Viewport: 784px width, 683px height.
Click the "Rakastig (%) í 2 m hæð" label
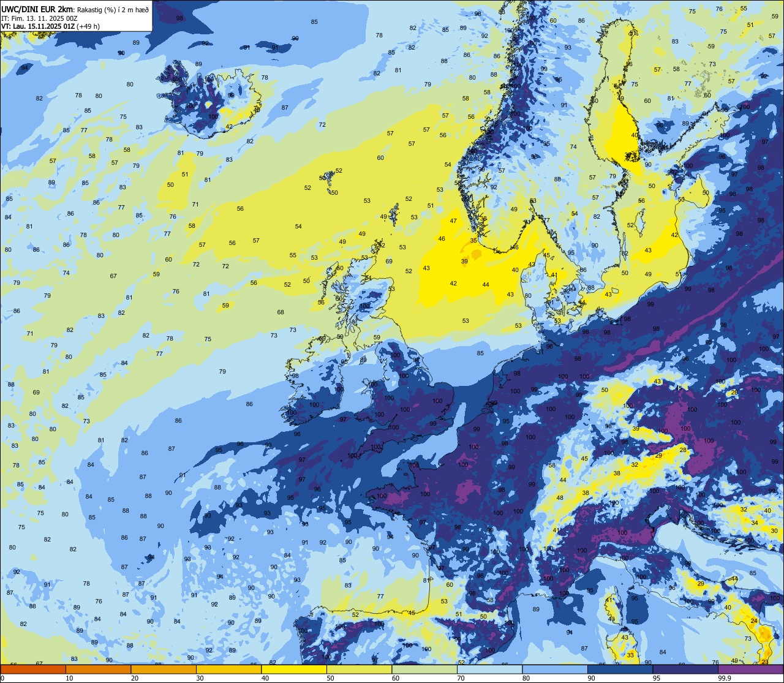[112, 9]
